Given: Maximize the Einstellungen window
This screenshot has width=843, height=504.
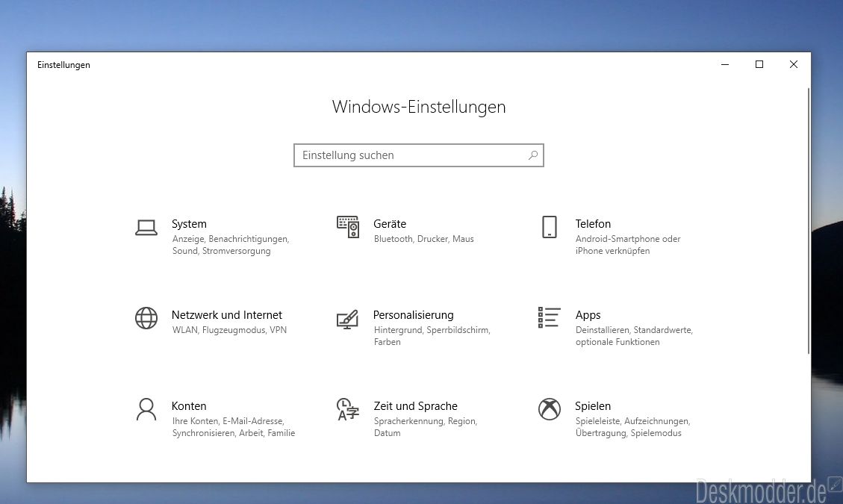Looking at the screenshot, I should coord(759,64).
